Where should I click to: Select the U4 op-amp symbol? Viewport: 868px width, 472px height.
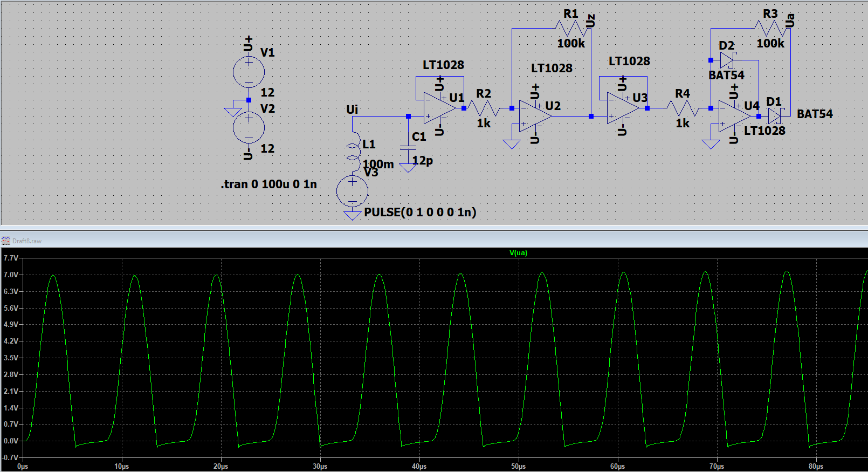tap(735, 116)
